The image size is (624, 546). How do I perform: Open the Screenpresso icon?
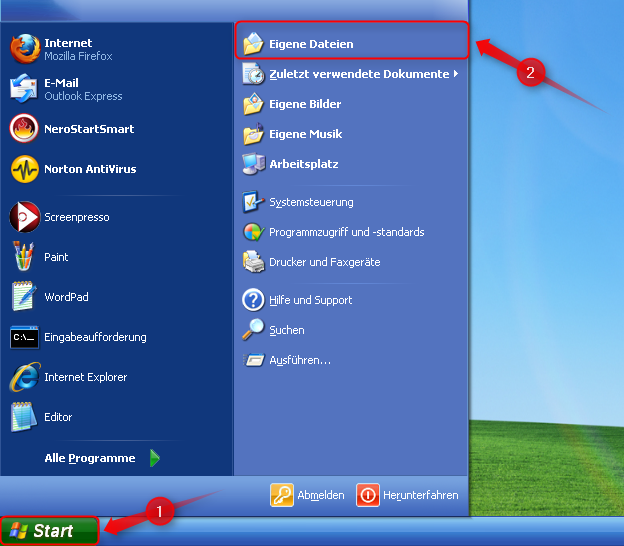tap(25, 217)
